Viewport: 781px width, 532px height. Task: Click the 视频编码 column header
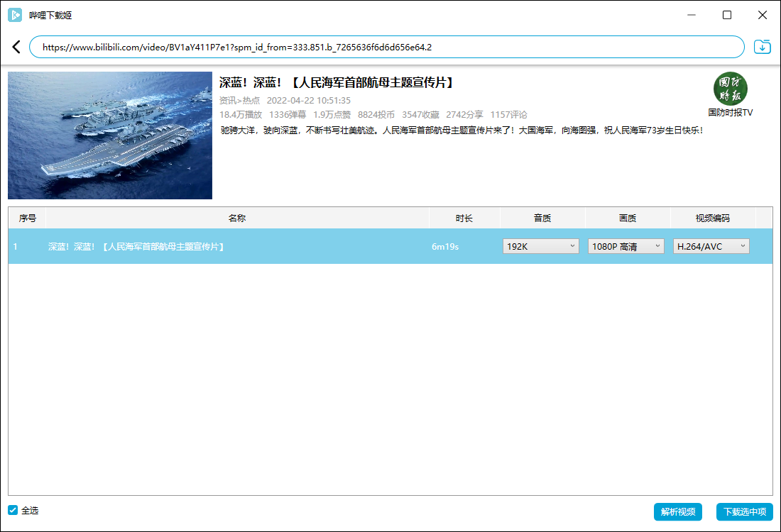(713, 218)
